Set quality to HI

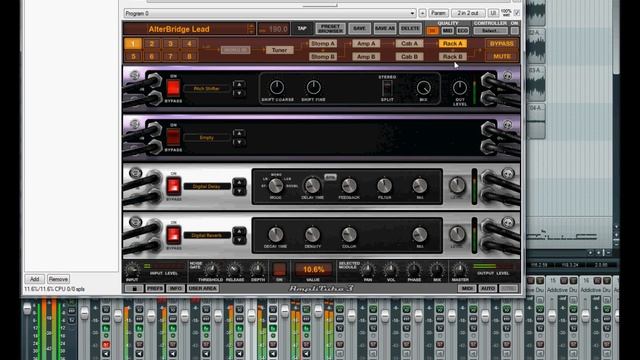coord(433,31)
